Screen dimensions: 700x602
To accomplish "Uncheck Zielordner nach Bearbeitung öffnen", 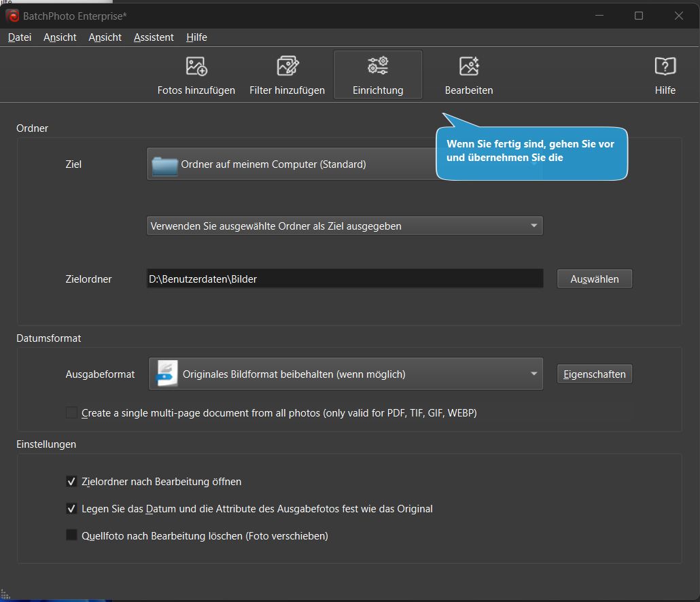I will [x=72, y=482].
